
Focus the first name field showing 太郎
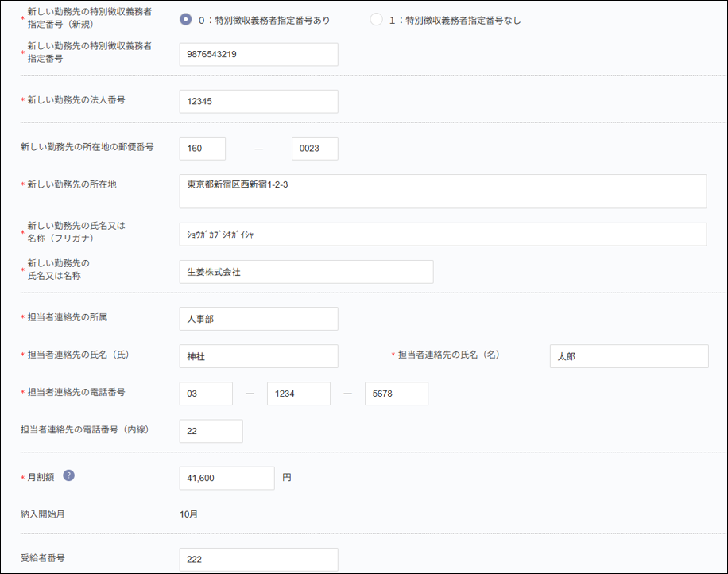[x=629, y=355]
